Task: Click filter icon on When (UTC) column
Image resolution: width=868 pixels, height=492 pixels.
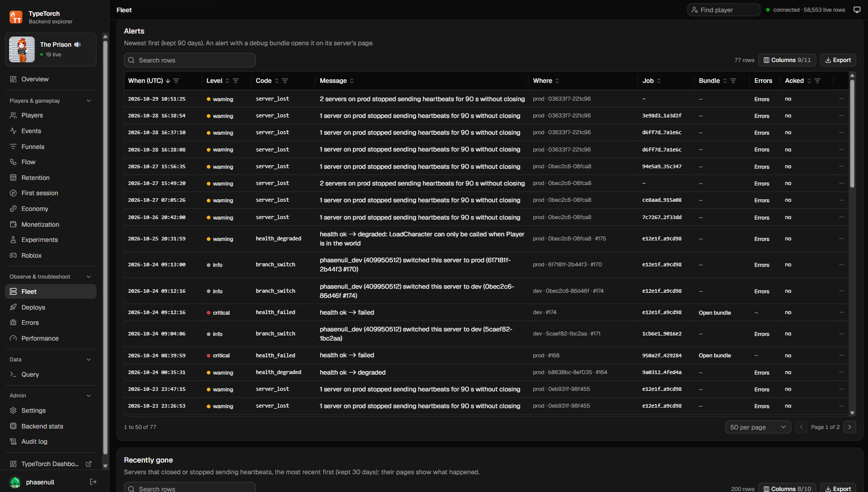Action: 176,81
